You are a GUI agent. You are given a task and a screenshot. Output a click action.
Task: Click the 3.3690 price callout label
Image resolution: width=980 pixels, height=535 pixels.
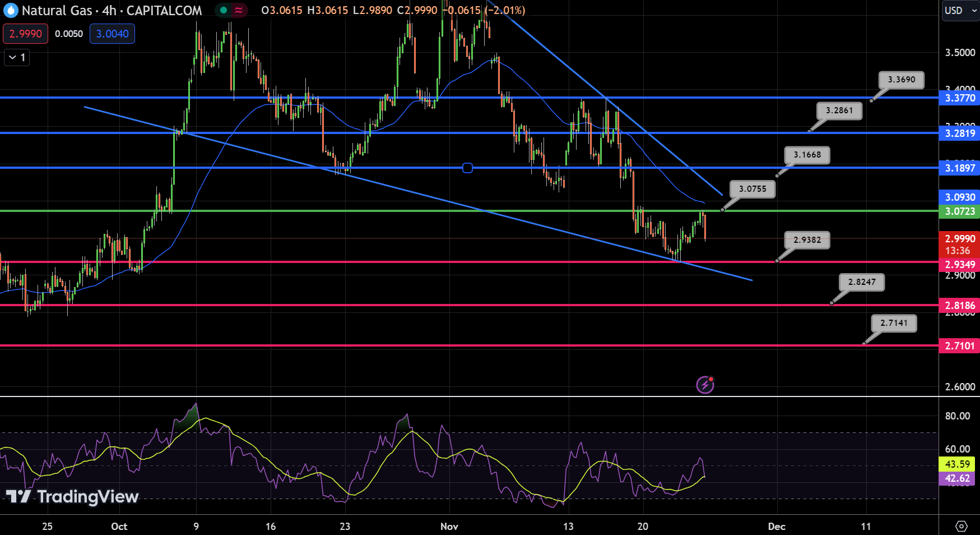[x=901, y=80]
